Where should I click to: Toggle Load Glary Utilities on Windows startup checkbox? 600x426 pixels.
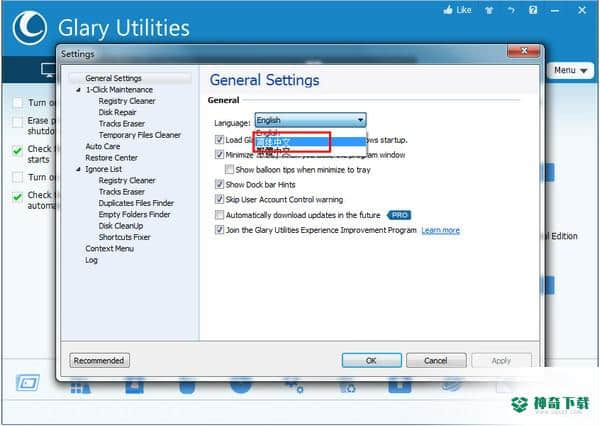(219, 140)
